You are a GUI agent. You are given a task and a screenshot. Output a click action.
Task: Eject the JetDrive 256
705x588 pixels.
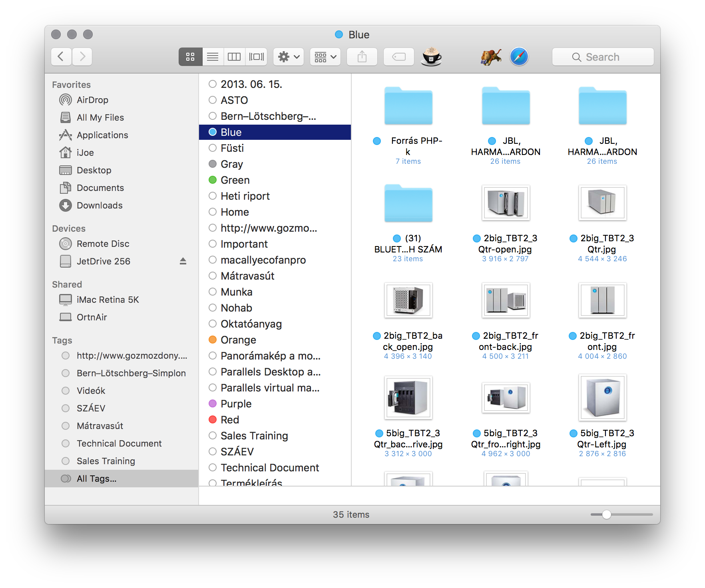click(x=183, y=261)
